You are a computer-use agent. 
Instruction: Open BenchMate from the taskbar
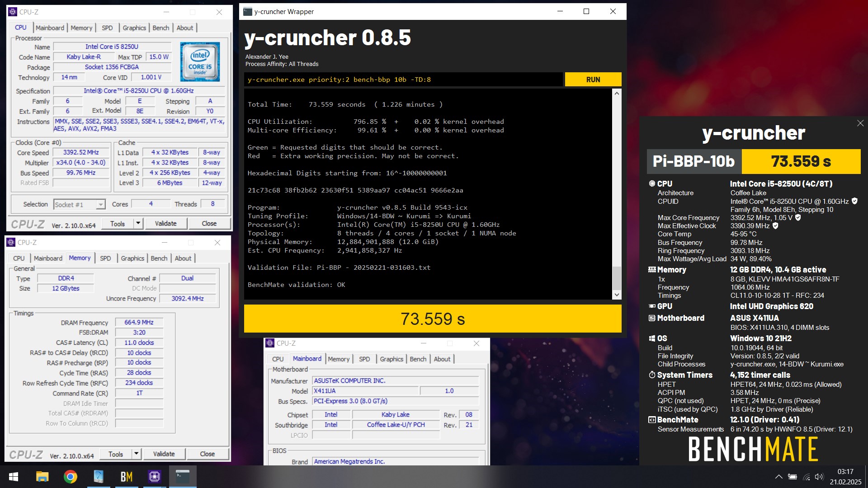pyautogui.click(x=126, y=477)
